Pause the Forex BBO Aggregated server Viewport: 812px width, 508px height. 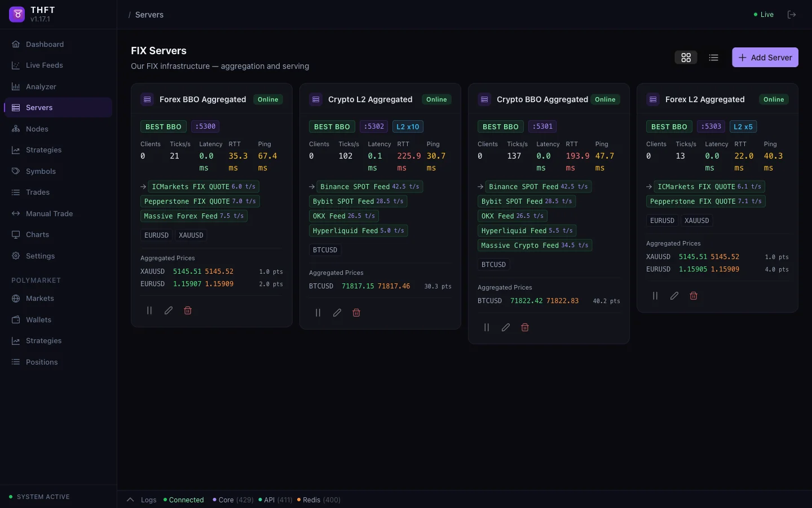click(x=149, y=310)
